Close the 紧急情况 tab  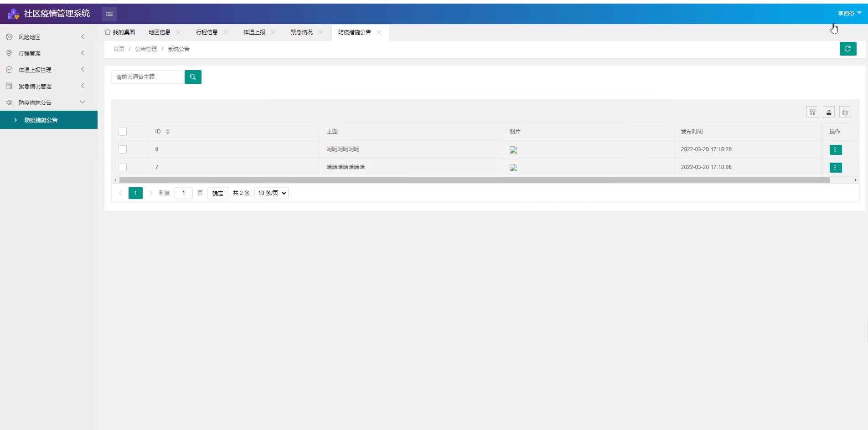(320, 32)
